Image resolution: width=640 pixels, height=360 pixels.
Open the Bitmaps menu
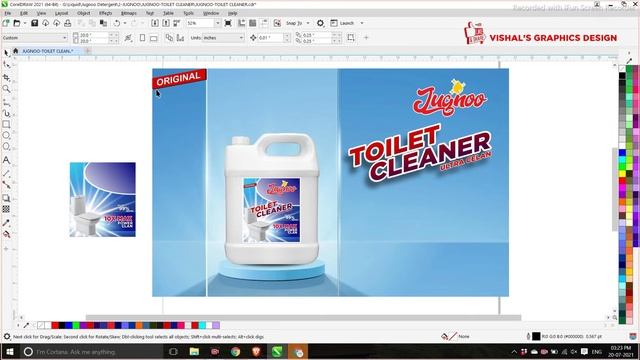click(129, 13)
